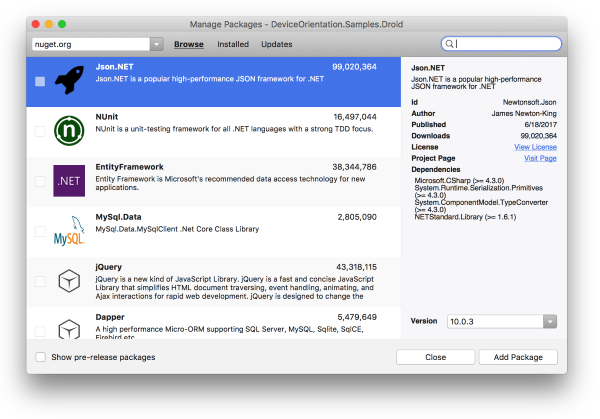Click the Dependencies heading

pyautogui.click(x=436, y=170)
